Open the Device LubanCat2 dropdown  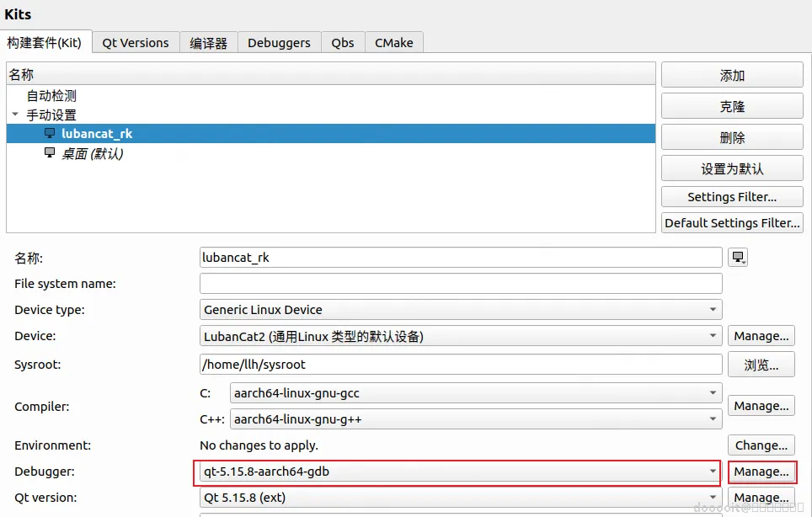[461, 336]
